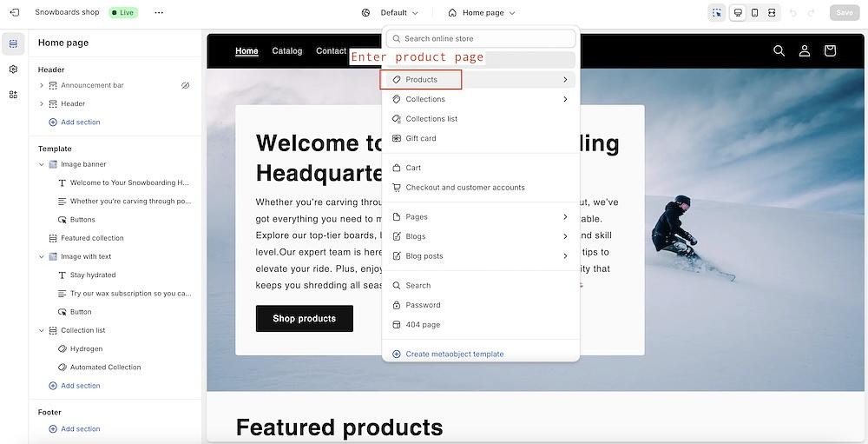Expand the Announcement bar section

[42, 85]
